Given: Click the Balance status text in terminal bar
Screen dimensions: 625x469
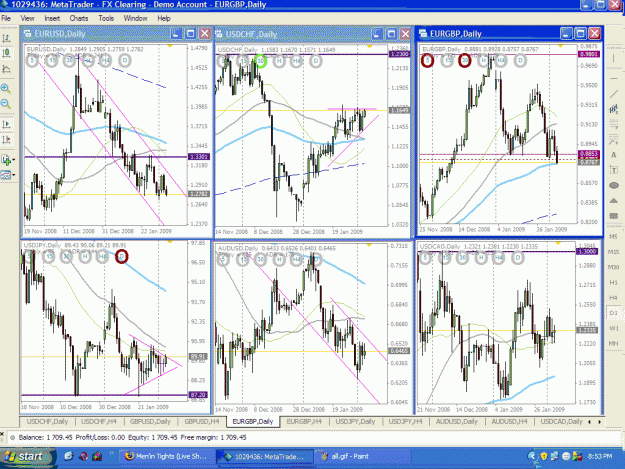Looking at the screenshot, I should (45, 438).
